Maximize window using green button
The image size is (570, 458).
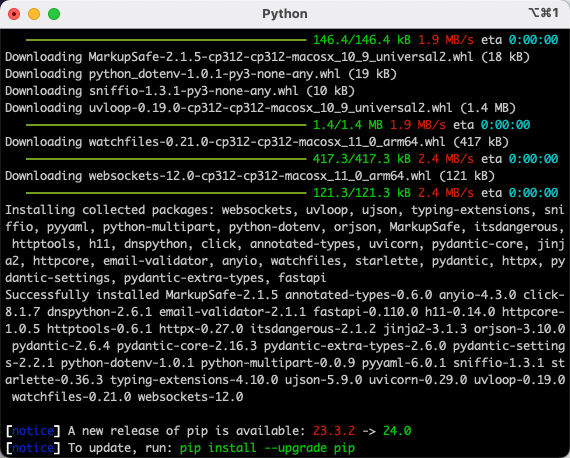54,14
